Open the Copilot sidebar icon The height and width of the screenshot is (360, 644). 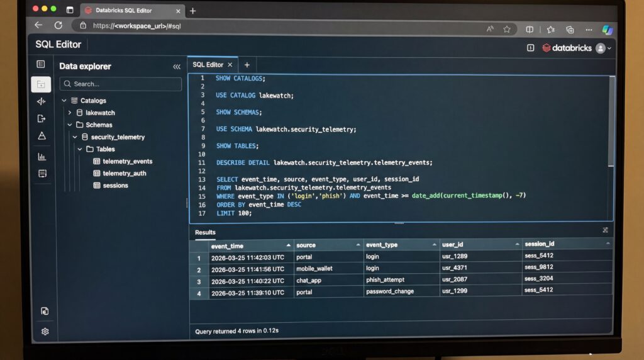click(607, 30)
